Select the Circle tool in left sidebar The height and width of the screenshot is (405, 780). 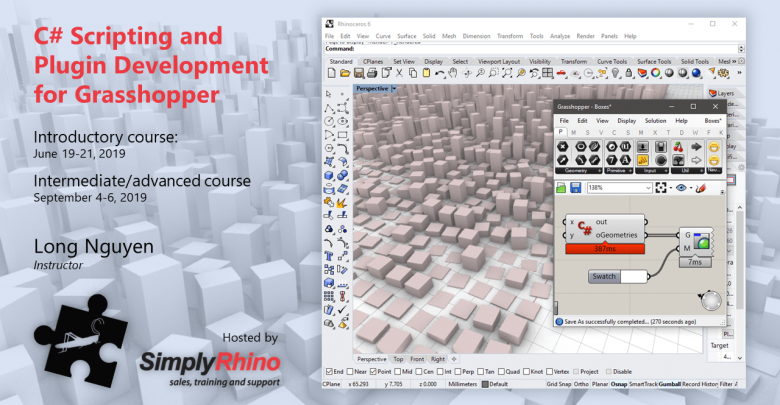[329, 121]
